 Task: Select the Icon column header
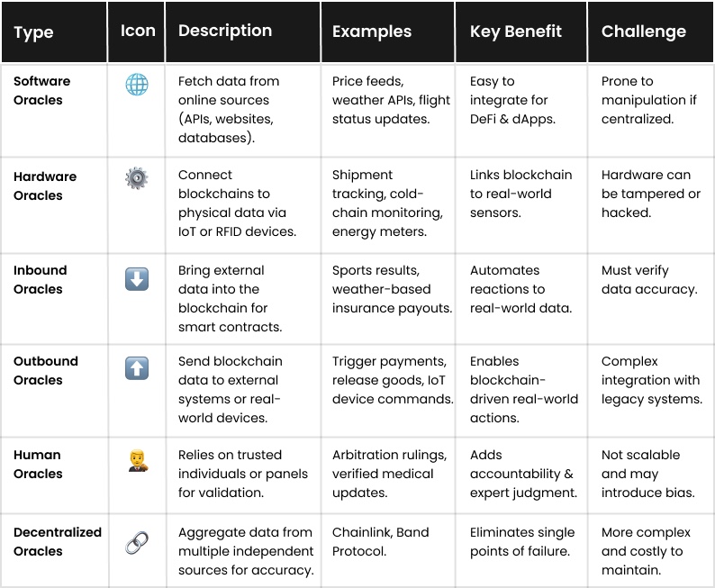coord(138,31)
